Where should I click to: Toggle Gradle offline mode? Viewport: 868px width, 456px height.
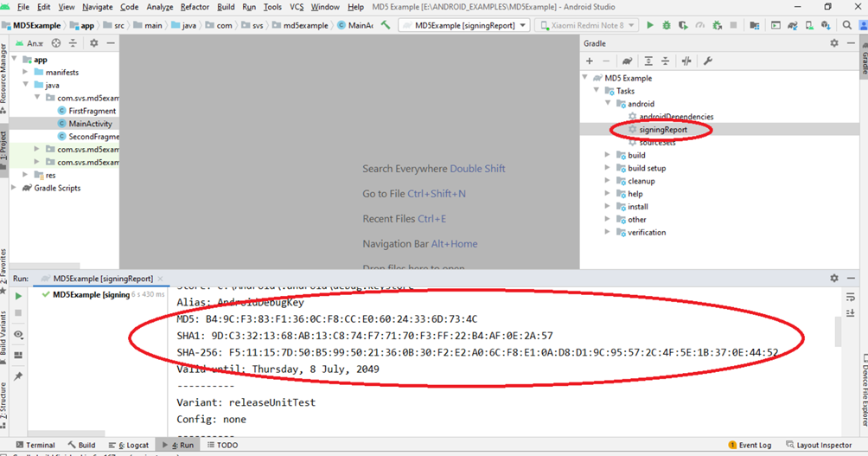[x=686, y=61]
